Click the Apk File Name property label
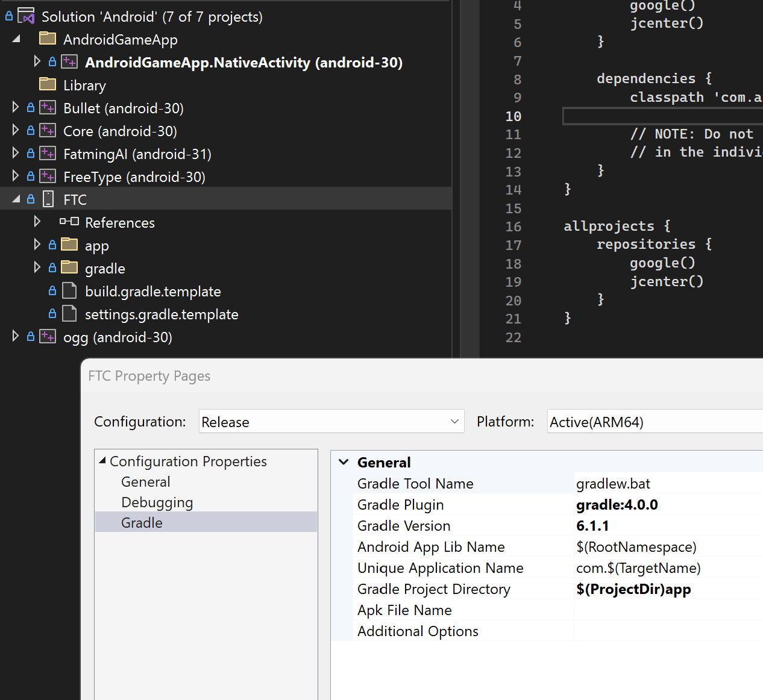The width and height of the screenshot is (763, 700). pyautogui.click(x=404, y=610)
